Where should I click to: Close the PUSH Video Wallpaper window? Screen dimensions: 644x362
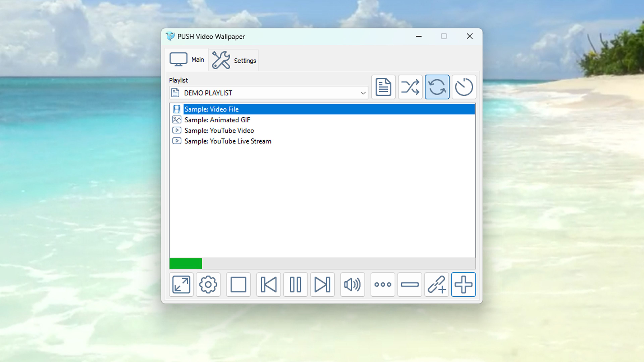470,37
